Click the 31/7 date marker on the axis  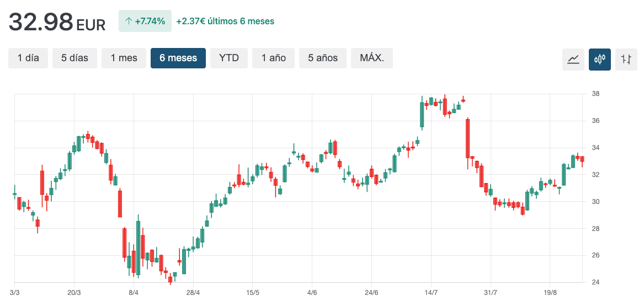(491, 292)
